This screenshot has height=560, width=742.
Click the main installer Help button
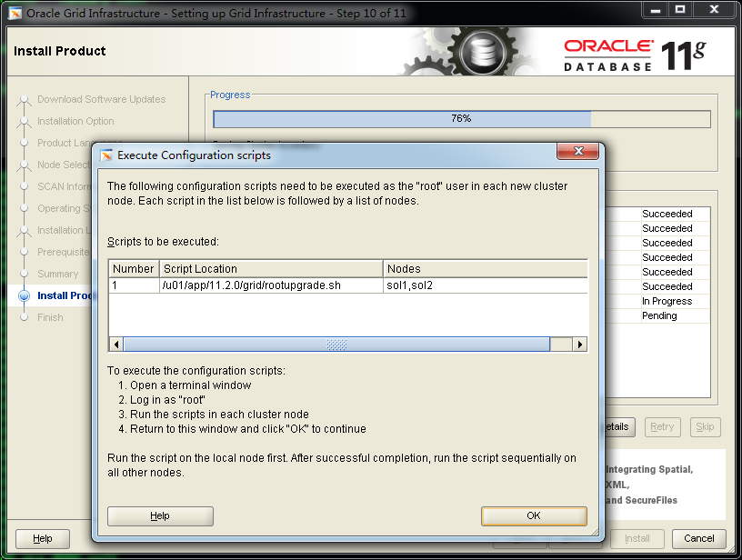(43, 539)
